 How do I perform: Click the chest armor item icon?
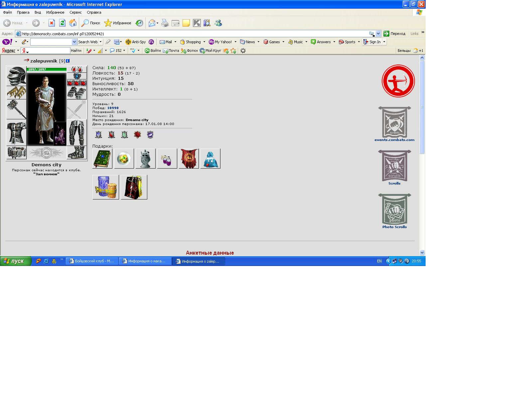(16, 133)
